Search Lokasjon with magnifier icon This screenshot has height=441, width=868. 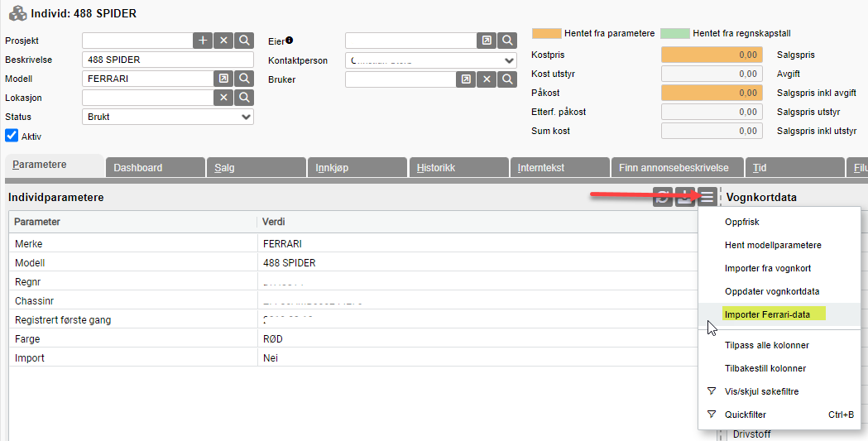[244, 98]
